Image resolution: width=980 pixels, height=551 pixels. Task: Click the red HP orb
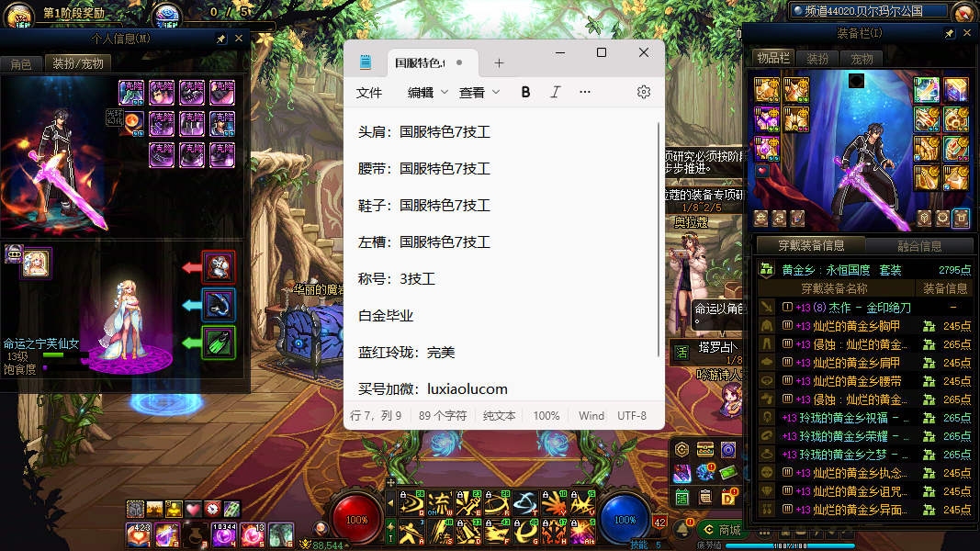coord(356,519)
